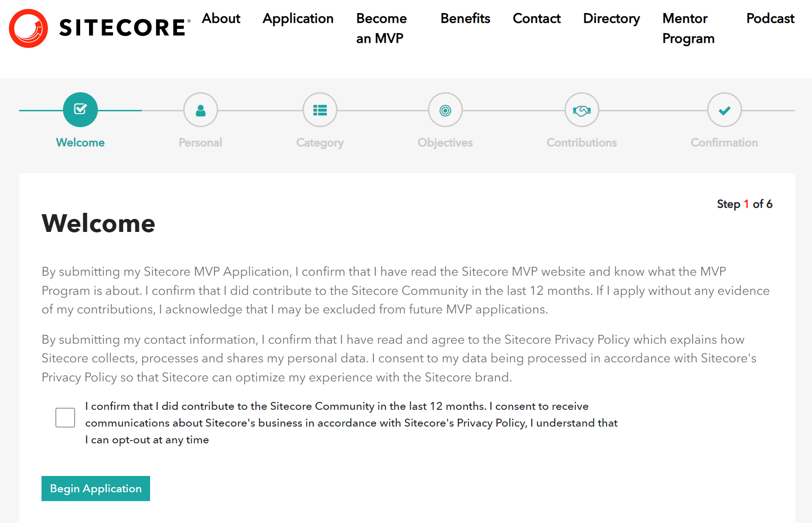The height and width of the screenshot is (523, 812).
Task: Open the Become an MVP menu
Action: point(381,28)
